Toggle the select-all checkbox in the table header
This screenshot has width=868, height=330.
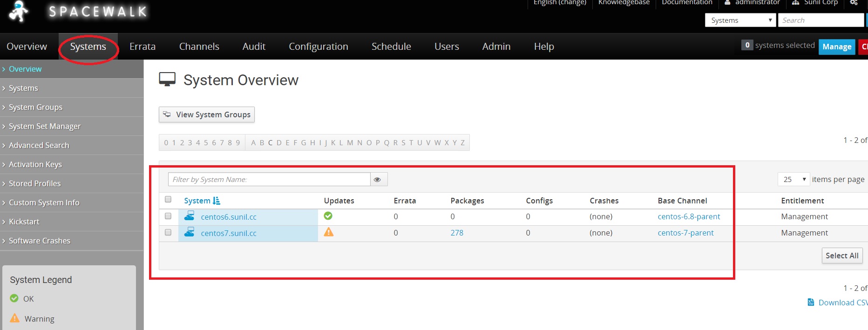[x=168, y=200]
